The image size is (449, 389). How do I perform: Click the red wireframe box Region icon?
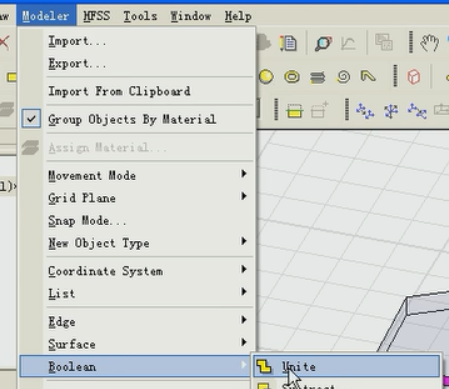pyautogui.click(x=414, y=77)
